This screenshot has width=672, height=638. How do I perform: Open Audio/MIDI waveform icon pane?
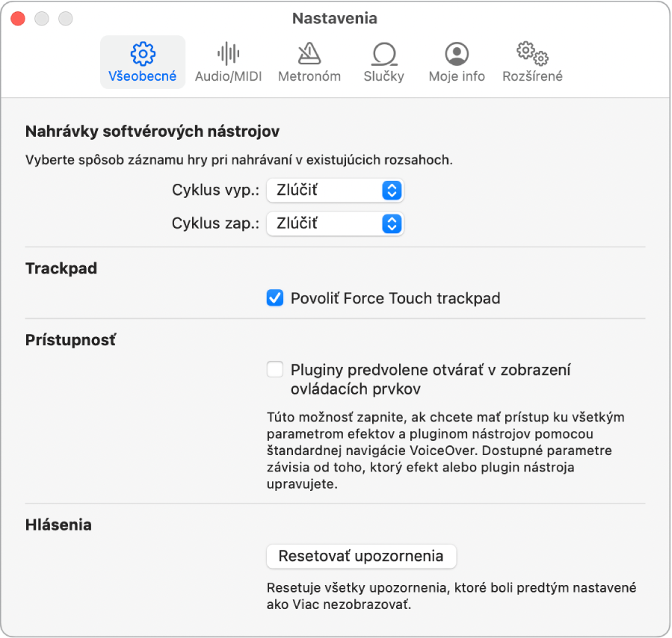[x=228, y=54]
